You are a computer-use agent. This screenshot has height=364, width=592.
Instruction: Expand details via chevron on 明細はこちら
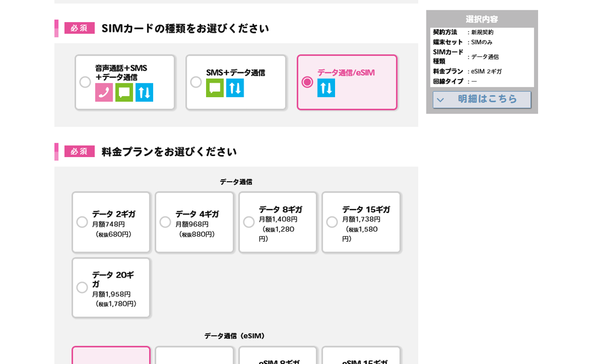click(x=440, y=100)
